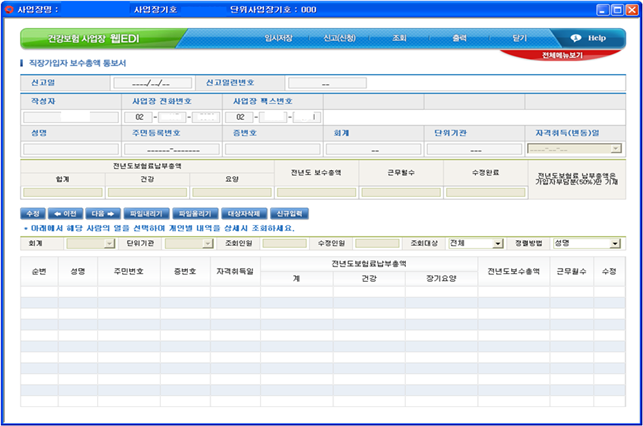Viewport: 643px width, 426px height.
Task: Click the 성명 table column header
Action: pyautogui.click(x=78, y=271)
